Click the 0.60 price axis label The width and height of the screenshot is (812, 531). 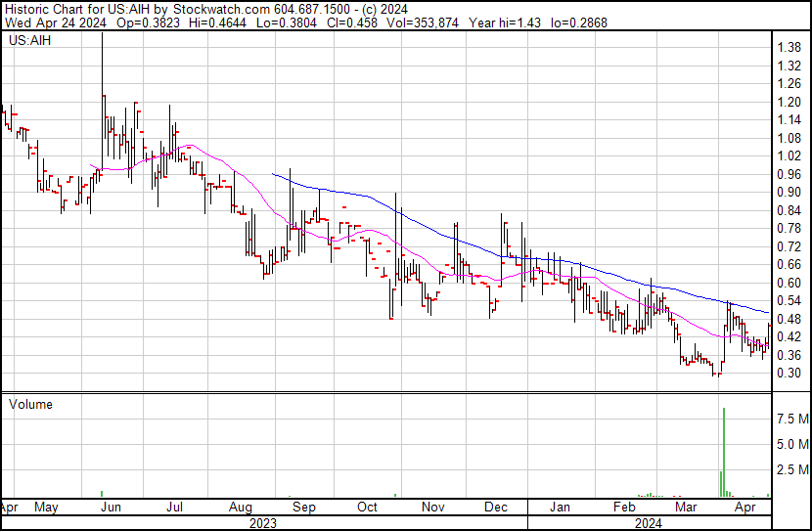click(x=789, y=283)
